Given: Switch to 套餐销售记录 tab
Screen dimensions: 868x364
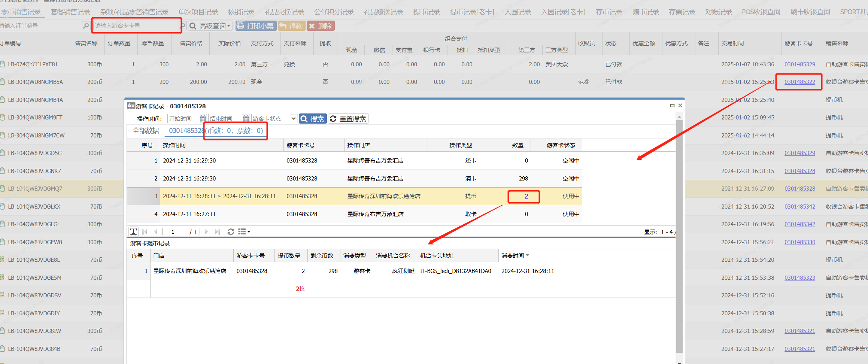Looking at the screenshot, I should click(x=70, y=12).
